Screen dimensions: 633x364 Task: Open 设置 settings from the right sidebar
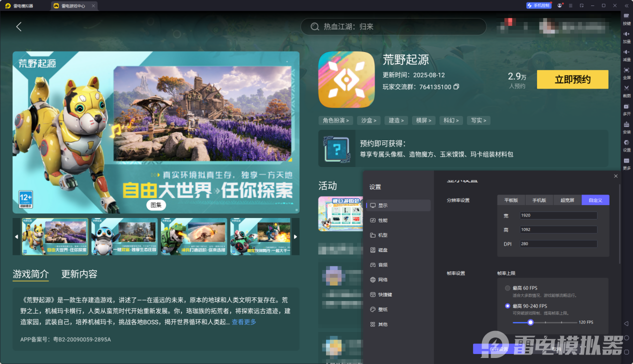click(x=626, y=145)
